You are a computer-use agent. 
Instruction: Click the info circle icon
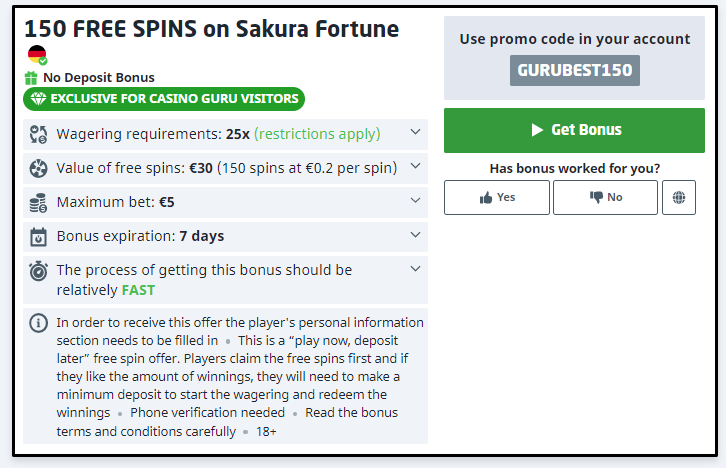tap(39, 323)
